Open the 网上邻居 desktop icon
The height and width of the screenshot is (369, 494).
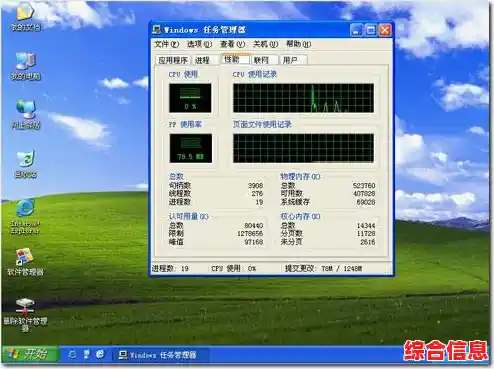pos(26,114)
